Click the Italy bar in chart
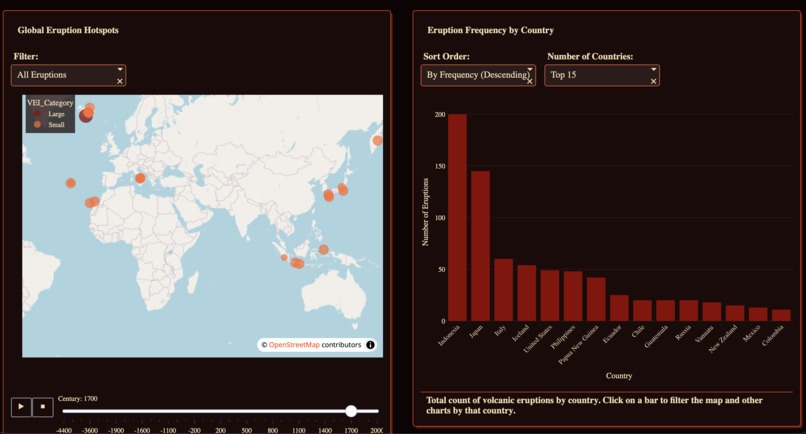This screenshot has height=434, width=806. point(504,290)
